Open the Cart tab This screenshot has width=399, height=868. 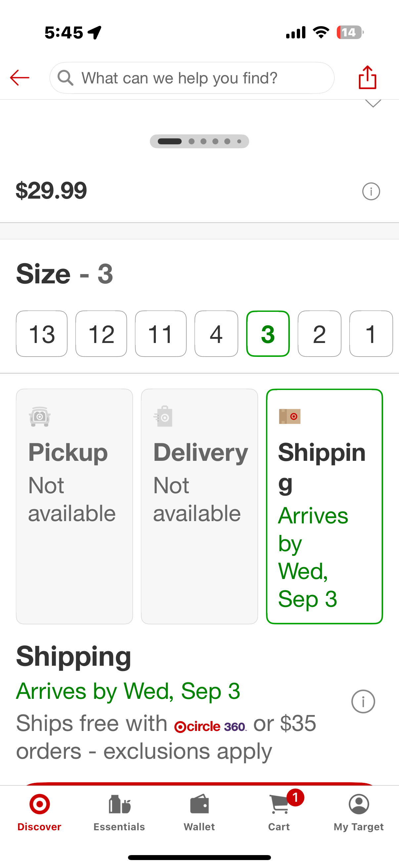pos(279,812)
